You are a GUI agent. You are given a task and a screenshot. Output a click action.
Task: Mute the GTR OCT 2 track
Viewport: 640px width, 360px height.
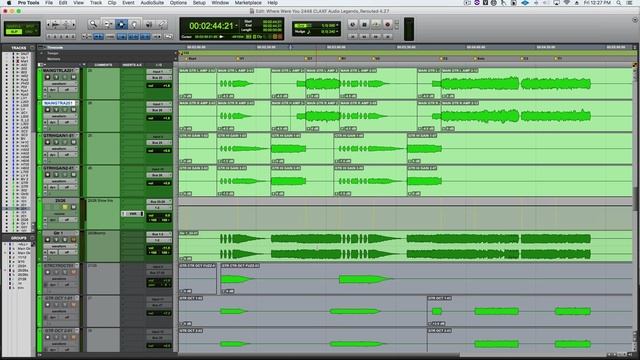[x=73, y=338]
